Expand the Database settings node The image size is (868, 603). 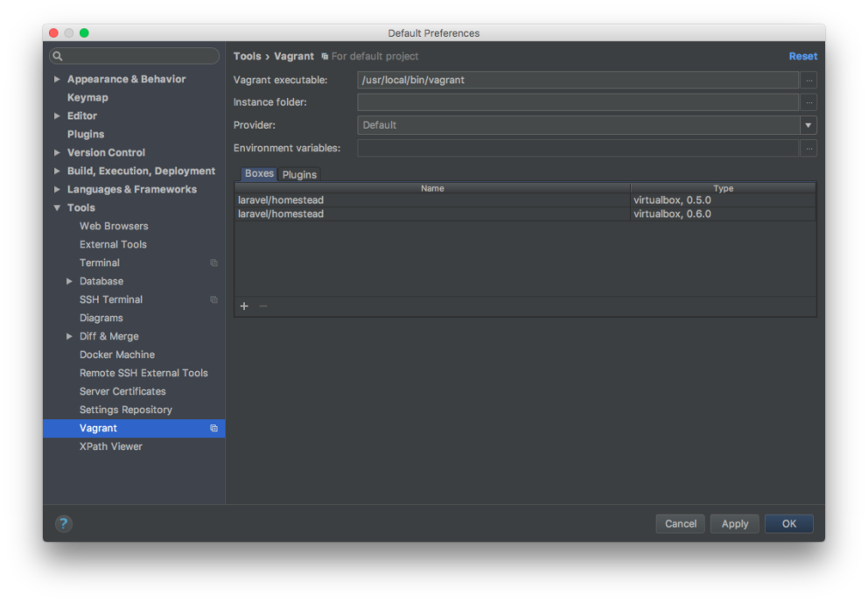(x=69, y=281)
